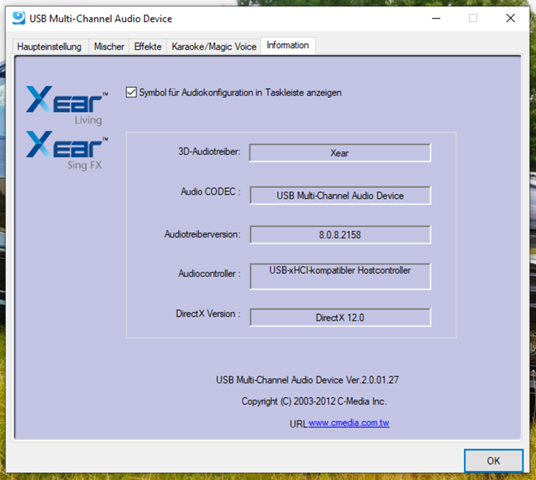Click the C-Media copyright text
Screen dimensions: 536x480
pos(314,401)
